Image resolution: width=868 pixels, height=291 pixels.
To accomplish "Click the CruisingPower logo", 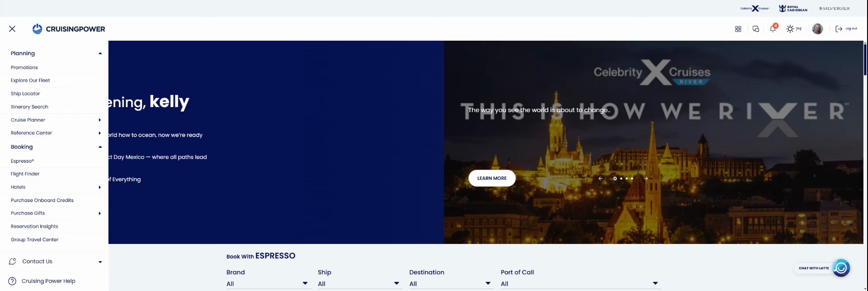I will 69,29.
